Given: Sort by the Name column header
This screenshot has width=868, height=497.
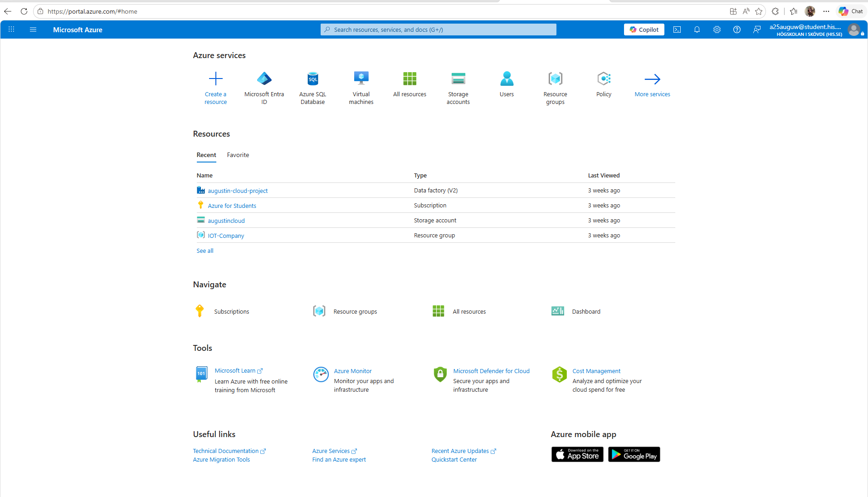Looking at the screenshot, I should 205,175.
